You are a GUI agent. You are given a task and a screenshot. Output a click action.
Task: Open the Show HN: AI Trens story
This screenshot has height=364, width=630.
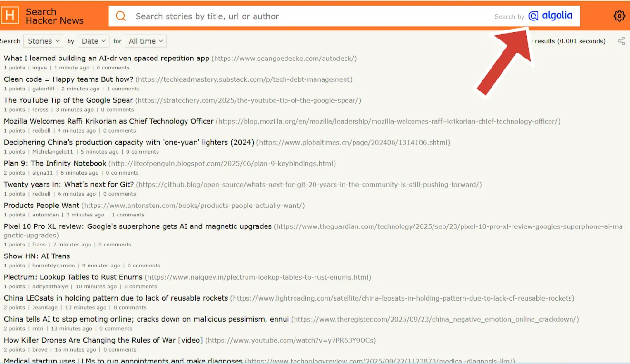(37, 256)
